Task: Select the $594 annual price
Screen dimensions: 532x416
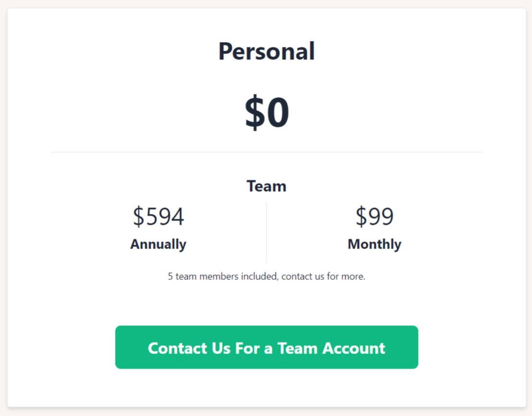Action: [x=158, y=216]
